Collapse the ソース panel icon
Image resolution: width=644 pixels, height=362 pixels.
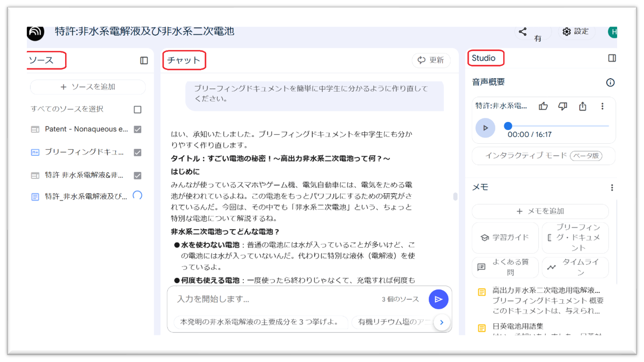point(144,61)
